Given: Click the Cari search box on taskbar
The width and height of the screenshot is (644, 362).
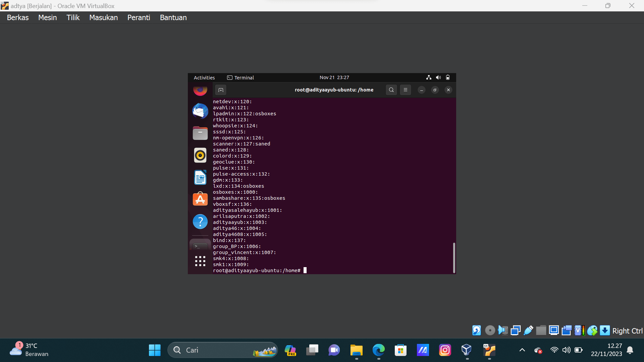Looking at the screenshot, I should [223, 350].
